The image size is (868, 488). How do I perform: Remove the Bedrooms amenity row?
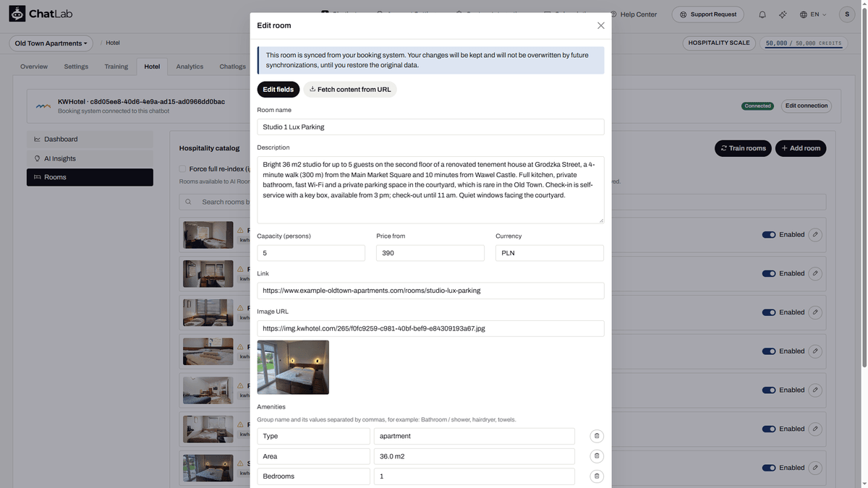click(x=597, y=476)
